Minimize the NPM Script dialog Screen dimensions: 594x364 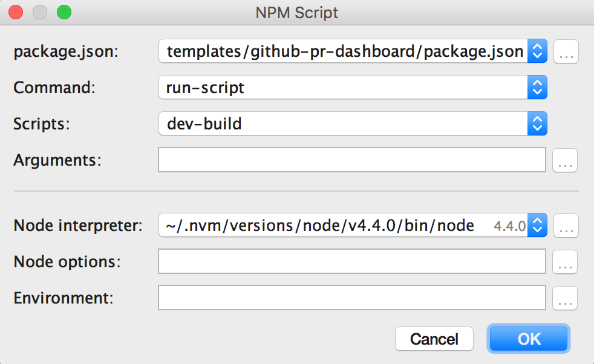click(x=39, y=12)
